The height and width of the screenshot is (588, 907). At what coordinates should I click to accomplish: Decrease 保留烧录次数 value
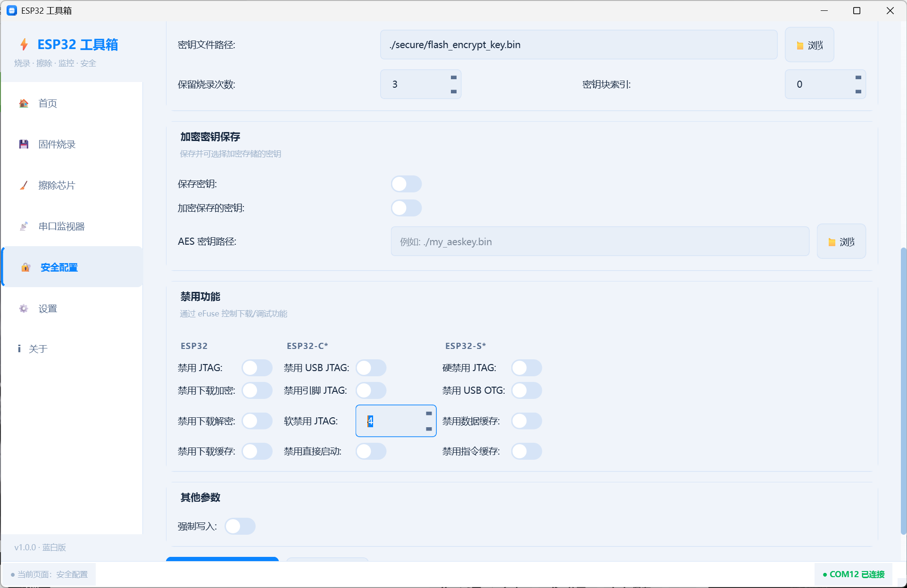454,91
